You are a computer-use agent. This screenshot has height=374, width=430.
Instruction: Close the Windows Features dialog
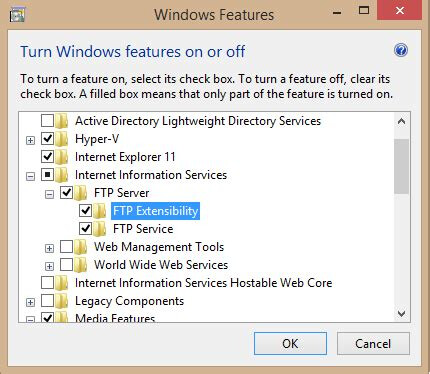tap(400, 11)
